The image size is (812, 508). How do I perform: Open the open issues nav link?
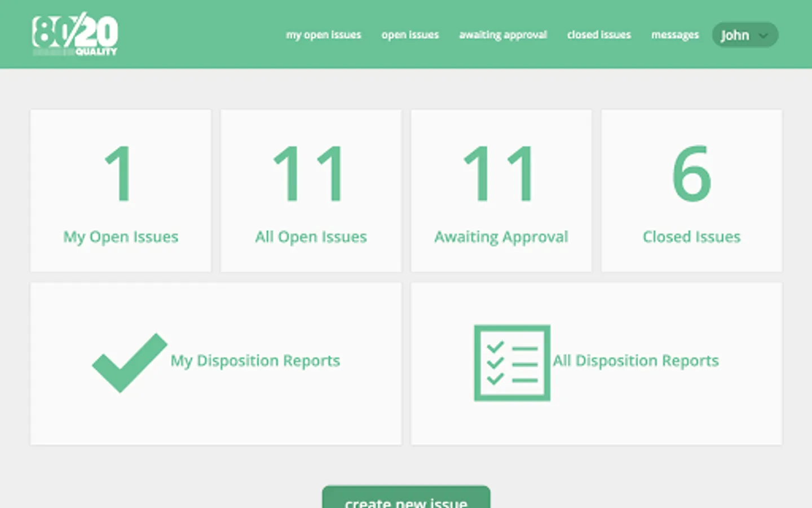(x=410, y=35)
